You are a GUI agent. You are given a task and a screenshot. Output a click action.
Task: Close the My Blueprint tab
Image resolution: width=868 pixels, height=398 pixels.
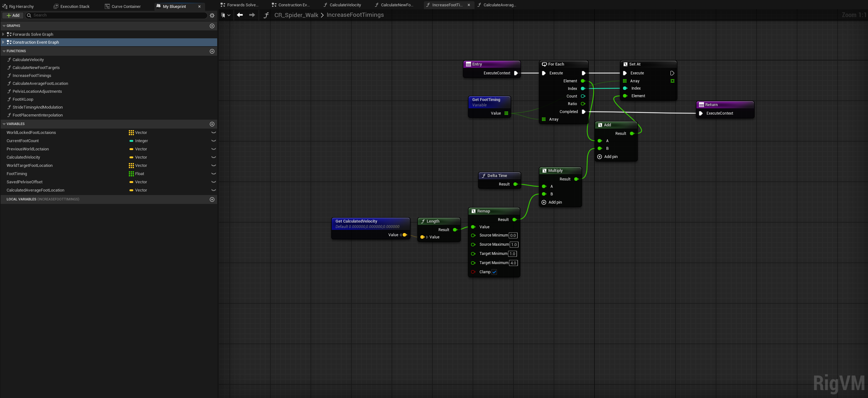[199, 6]
